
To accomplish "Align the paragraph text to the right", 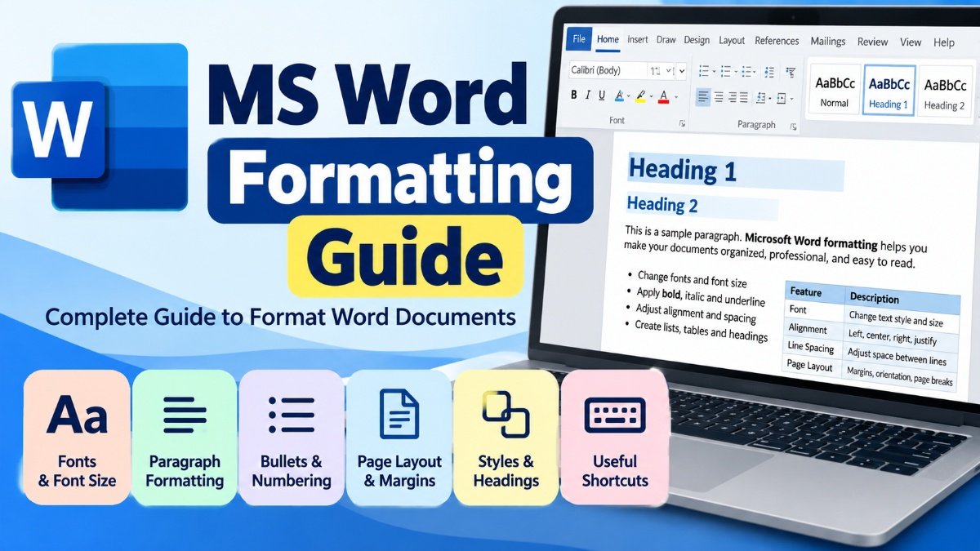I will pos(733,97).
